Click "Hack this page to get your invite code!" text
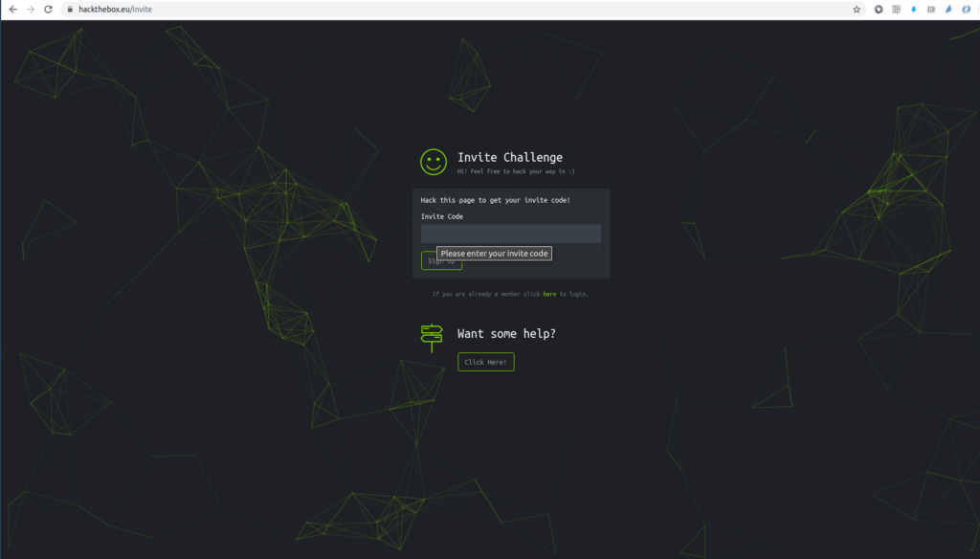980x559 pixels. pyautogui.click(x=495, y=200)
